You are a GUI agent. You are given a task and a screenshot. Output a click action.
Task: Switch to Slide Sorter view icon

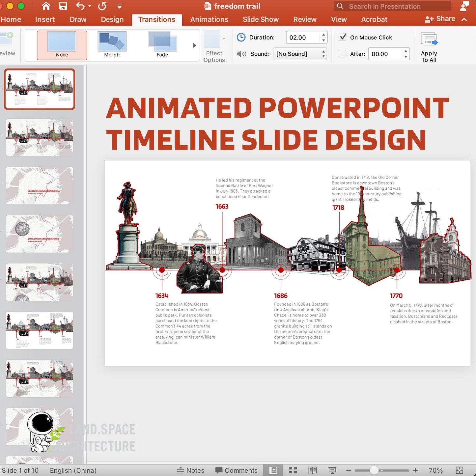click(293, 470)
